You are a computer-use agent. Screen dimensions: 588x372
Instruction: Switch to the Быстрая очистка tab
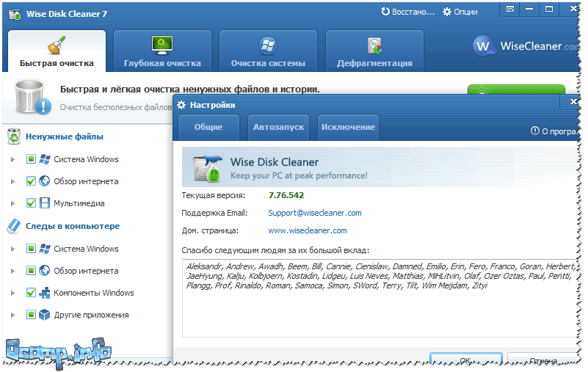coord(57,51)
